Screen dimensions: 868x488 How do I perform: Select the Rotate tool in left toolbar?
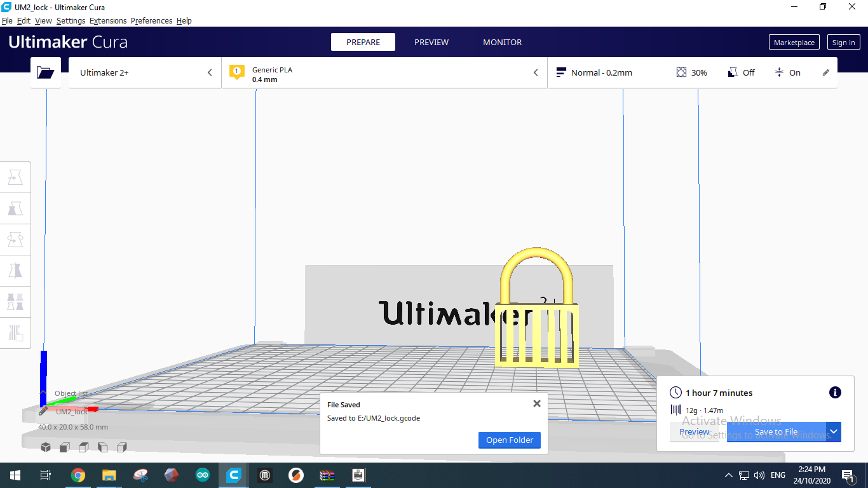15,240
